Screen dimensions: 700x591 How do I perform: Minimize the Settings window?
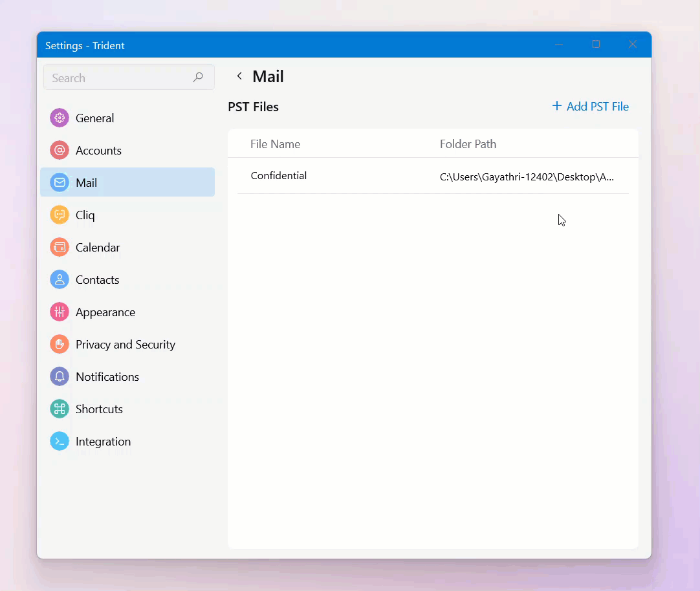[559, 44]
